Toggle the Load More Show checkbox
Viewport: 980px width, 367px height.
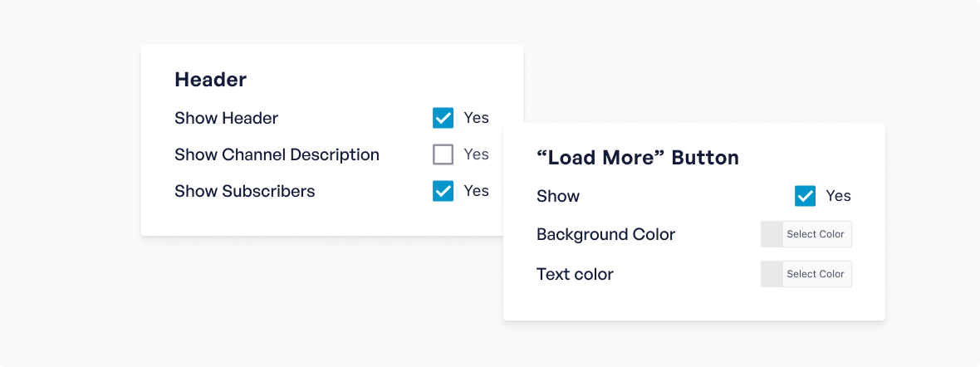805,196
